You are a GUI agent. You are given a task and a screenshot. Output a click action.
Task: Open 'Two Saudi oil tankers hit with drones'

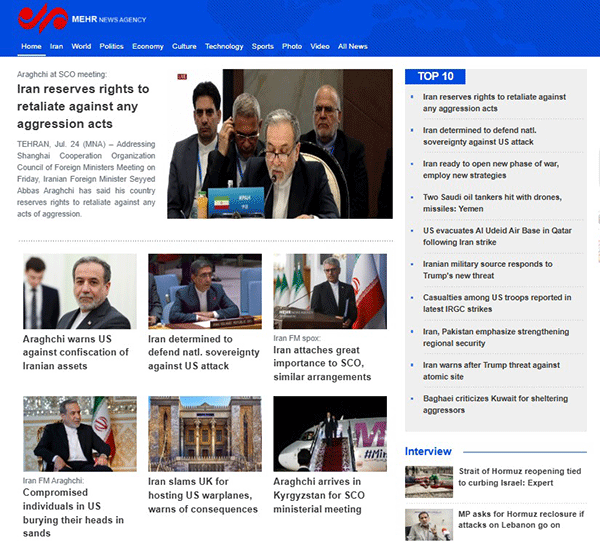(x=492, y=203)
